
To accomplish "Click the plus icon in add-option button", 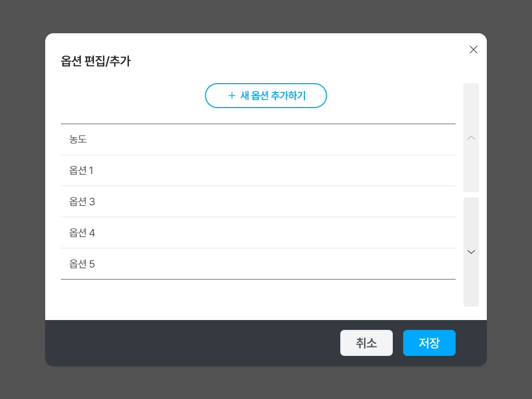I will pyautogui.click(x=232, y=96).
